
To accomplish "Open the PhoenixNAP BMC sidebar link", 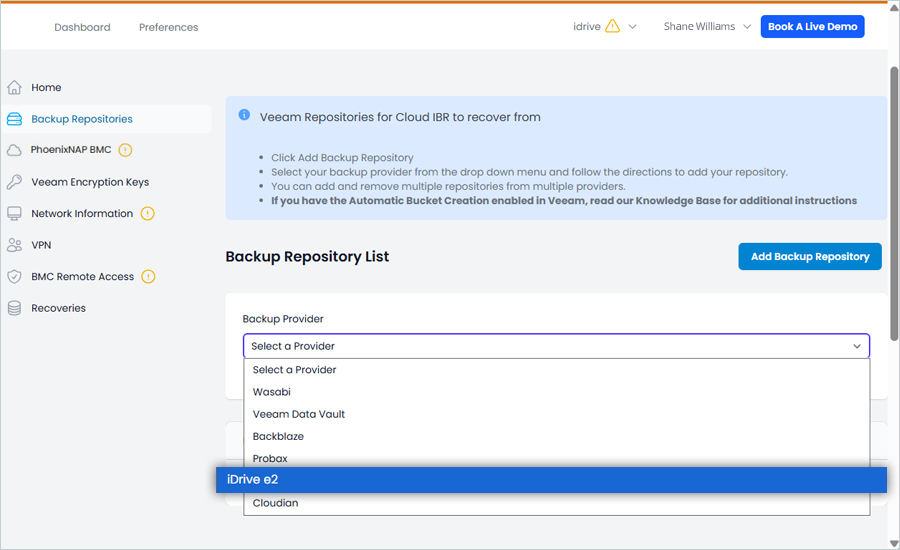I will click(71, 150).
